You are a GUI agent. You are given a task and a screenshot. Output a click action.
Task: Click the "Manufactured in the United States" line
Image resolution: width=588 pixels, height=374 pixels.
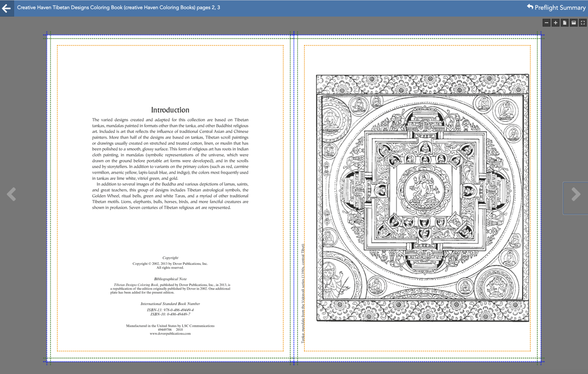click(x=170, y=326)
